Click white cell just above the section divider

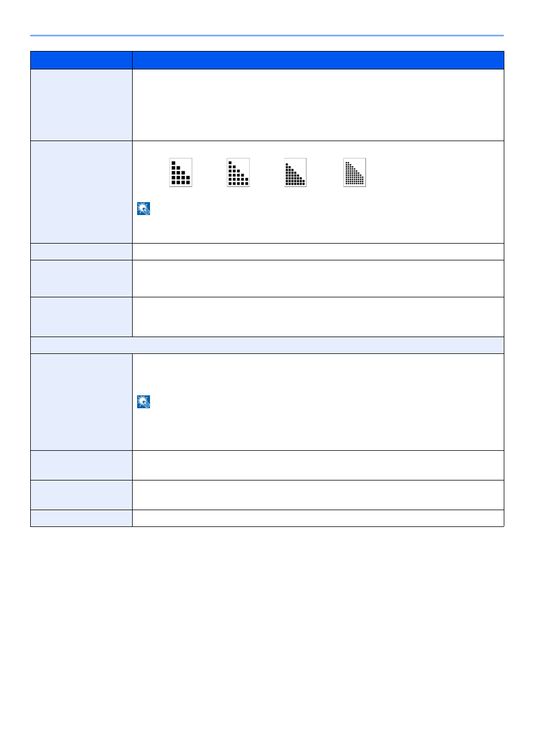coord(318,317)
